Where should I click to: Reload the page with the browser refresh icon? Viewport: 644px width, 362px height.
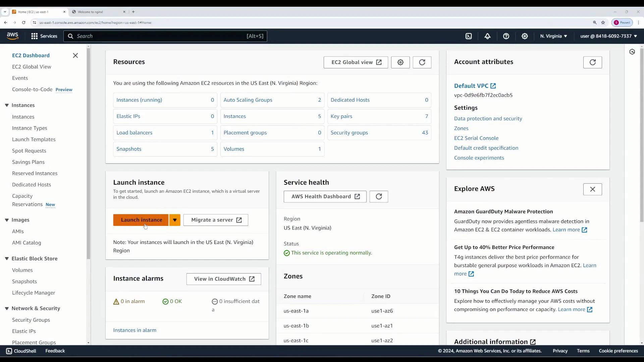click(23, 22)
